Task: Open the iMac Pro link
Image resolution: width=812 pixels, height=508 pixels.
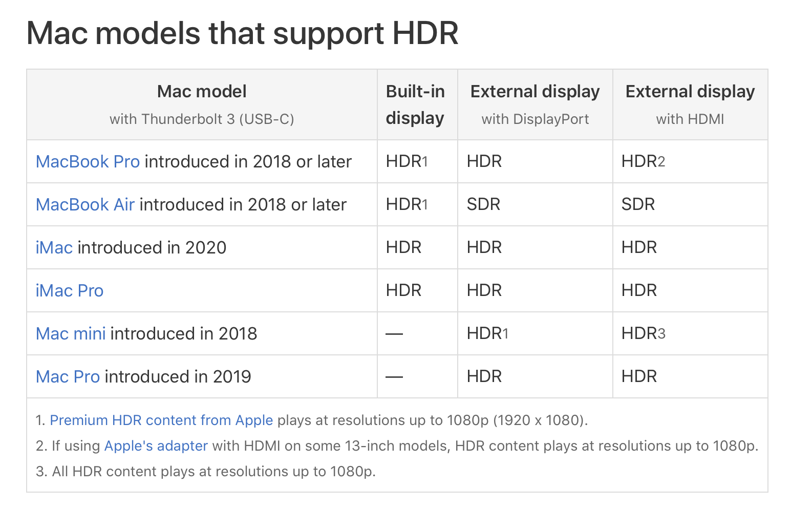Action: (x=70, y=291)
